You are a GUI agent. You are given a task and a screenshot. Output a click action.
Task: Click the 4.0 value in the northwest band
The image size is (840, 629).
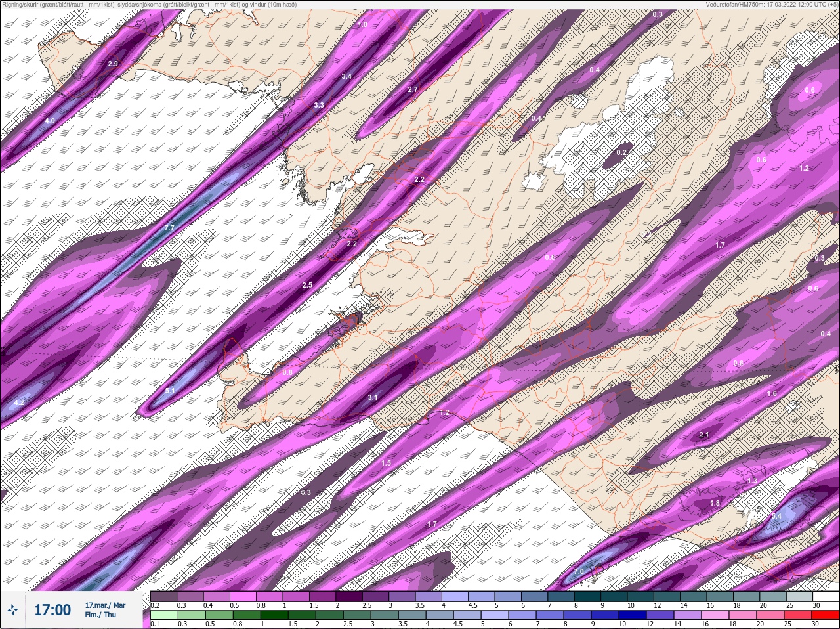pyautogui.click(x=50, y=121)
